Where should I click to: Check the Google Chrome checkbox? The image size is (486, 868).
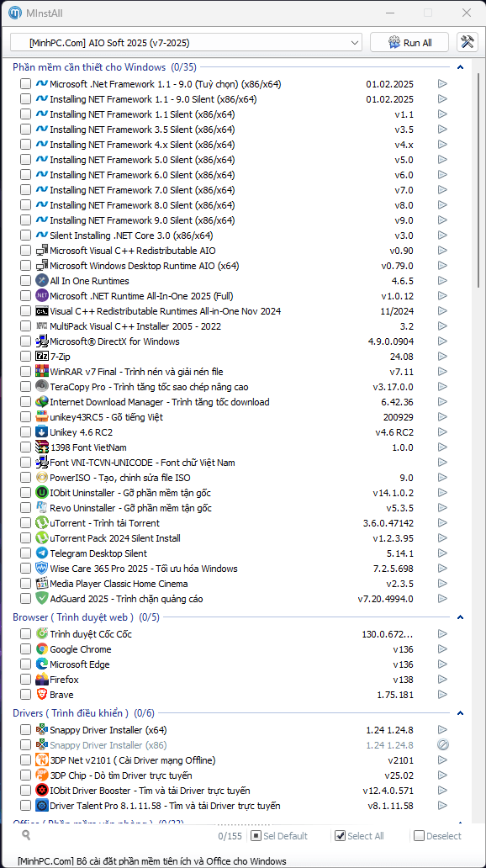point(25,649)
